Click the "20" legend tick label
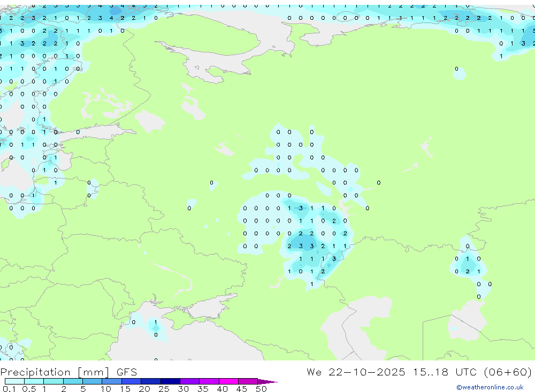The image size is (535, 392). point(144,389)
